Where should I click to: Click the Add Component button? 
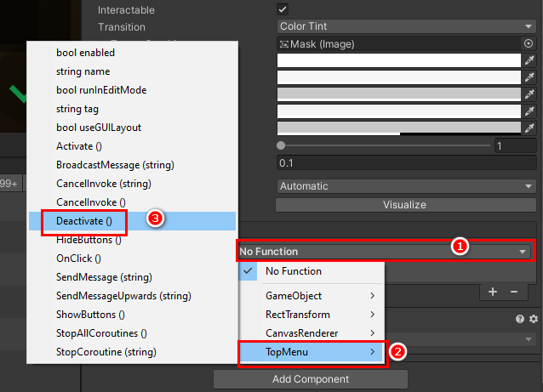311,379
